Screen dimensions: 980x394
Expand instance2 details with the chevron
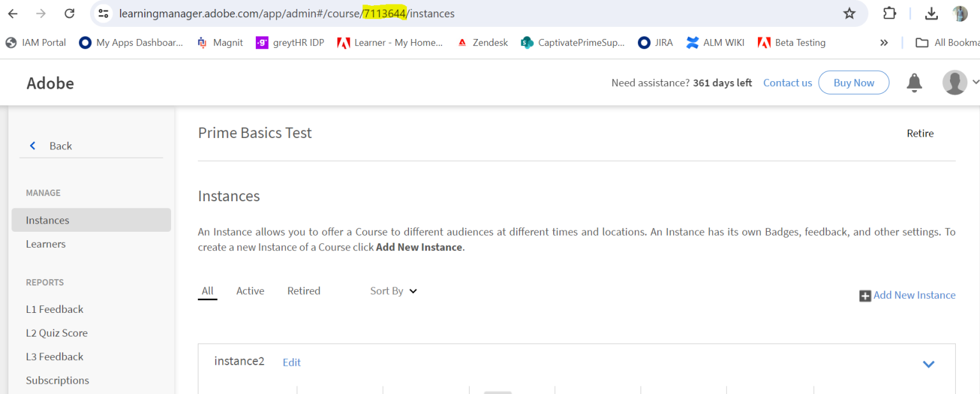(x=929, y=363)
